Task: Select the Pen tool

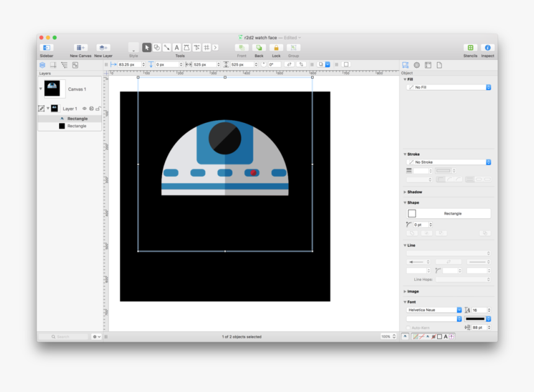Action: [186, 48]
